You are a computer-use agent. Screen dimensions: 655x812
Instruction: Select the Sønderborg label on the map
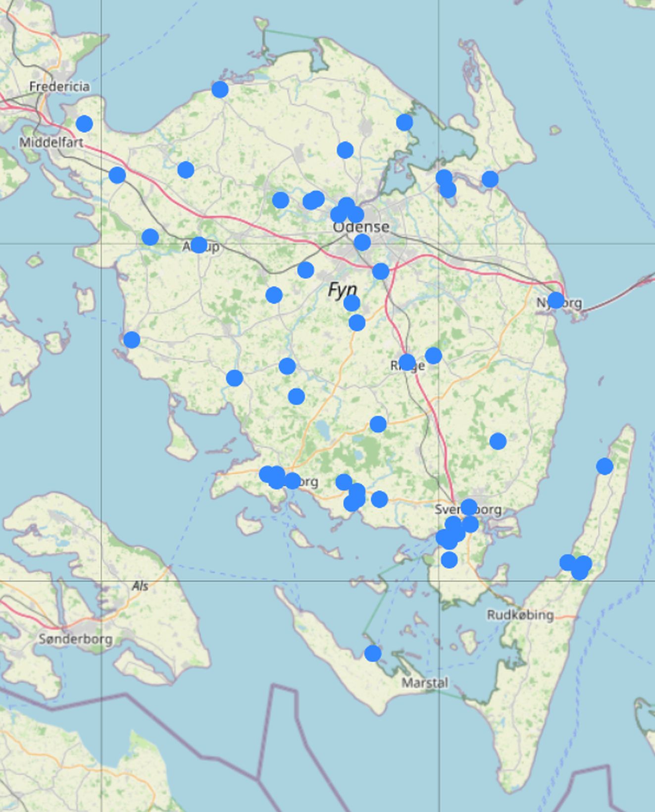click(x=75, y=639)
